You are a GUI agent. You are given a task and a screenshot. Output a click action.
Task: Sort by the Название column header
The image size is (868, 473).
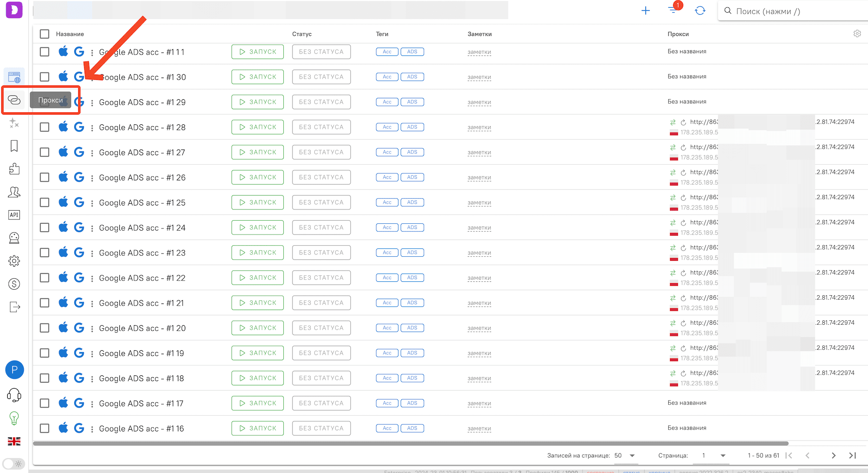point(70,34)
